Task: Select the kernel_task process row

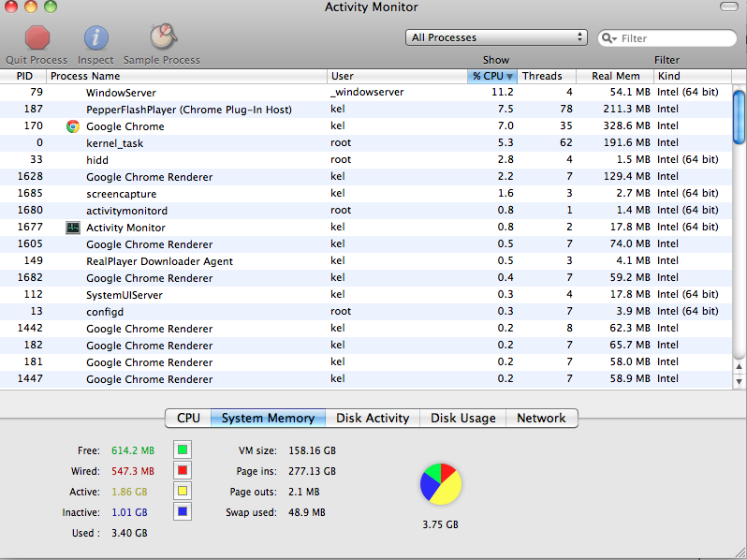Action: 366,143
